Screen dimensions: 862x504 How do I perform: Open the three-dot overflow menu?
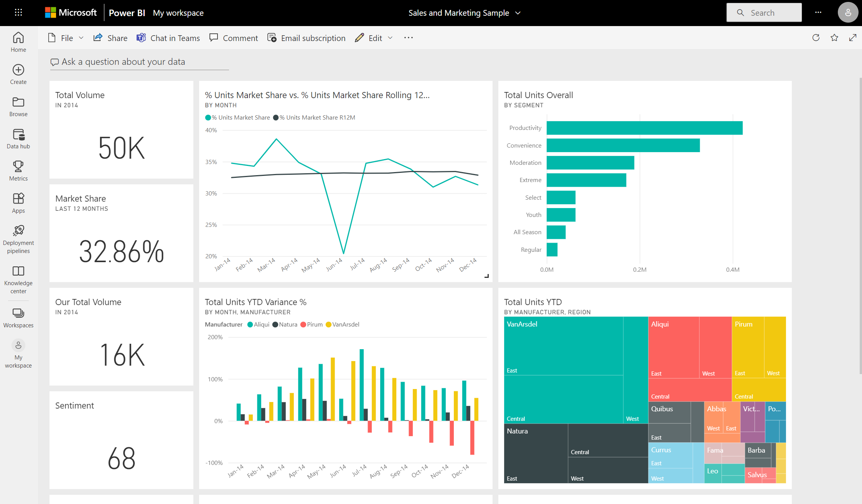coord(408,37)
